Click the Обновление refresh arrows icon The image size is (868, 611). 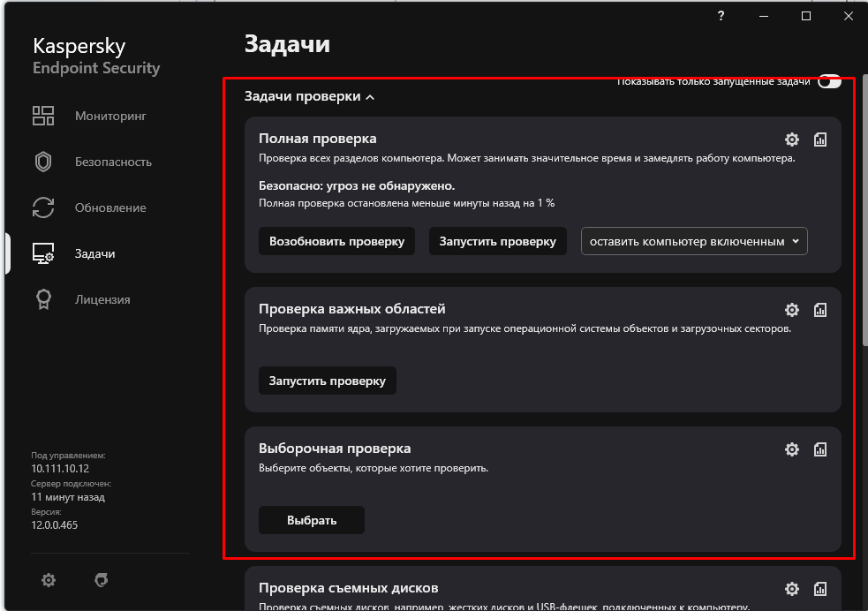click(43, 207)
